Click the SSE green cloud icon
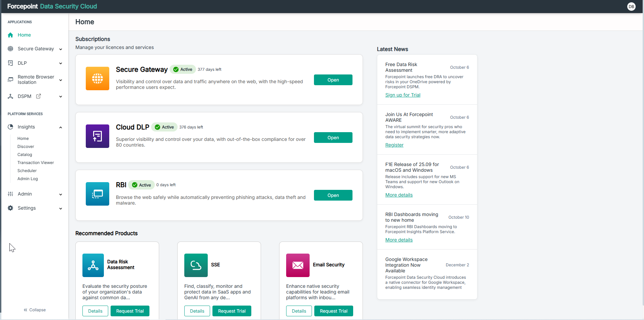The width and height of the screenshot is (644, 320). pos(196,265)
